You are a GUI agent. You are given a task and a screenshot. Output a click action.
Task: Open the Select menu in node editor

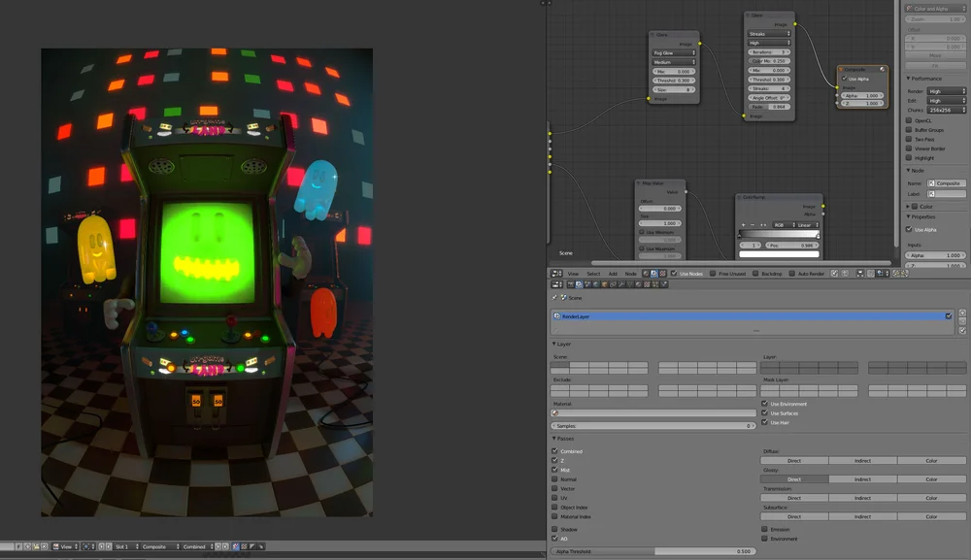click(593, 274)
